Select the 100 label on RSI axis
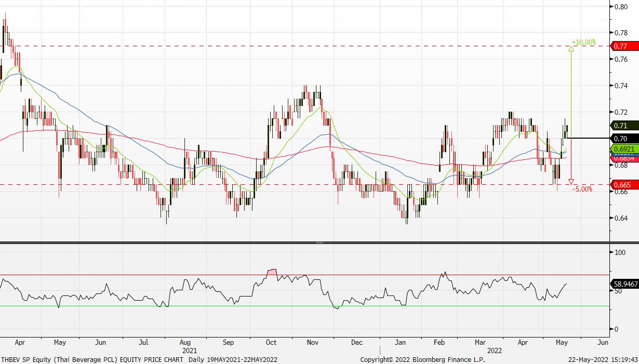Image resolution: width=639 pixels, height=364 pixels. 620,252
